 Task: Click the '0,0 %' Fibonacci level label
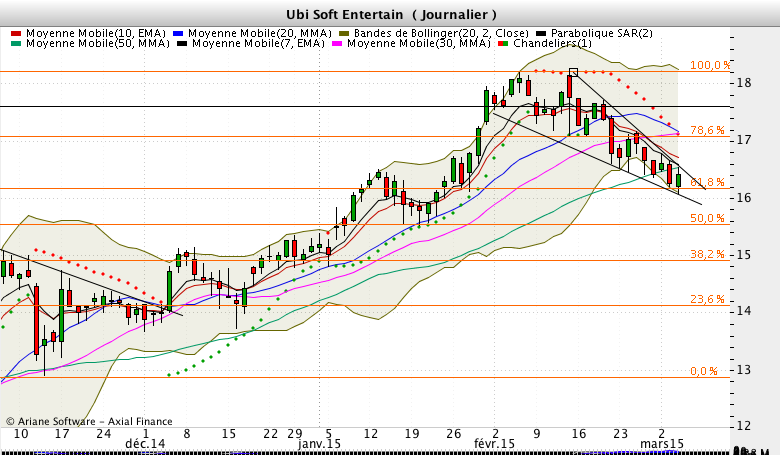click(x=704, y=371)
